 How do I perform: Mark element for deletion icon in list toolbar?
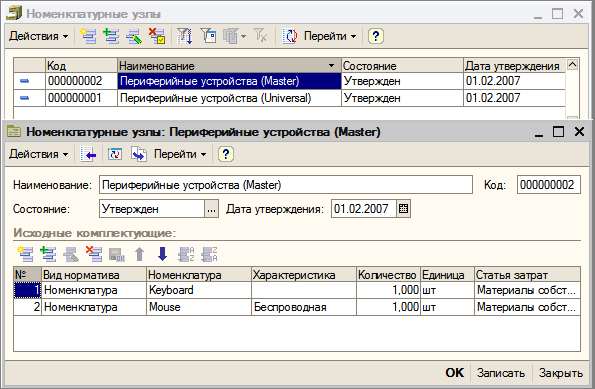[157, 36]
